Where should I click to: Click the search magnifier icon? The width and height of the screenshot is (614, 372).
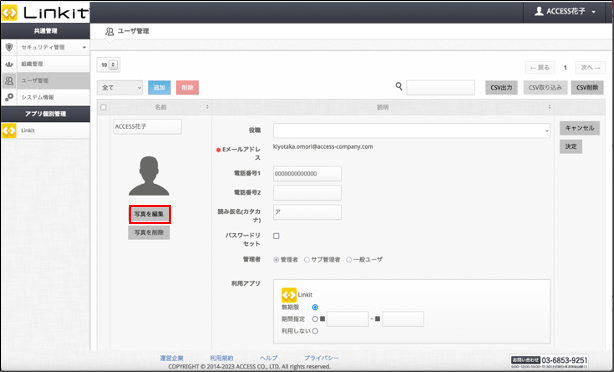click(399, 86)
